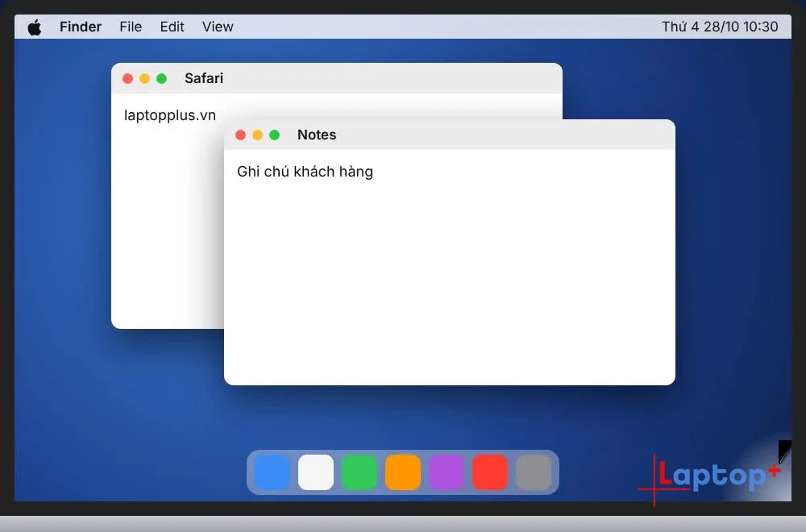Viewport: 806px width, 532px height.
Task: Click the gray dock icon
Action: [x=534, y=472]
